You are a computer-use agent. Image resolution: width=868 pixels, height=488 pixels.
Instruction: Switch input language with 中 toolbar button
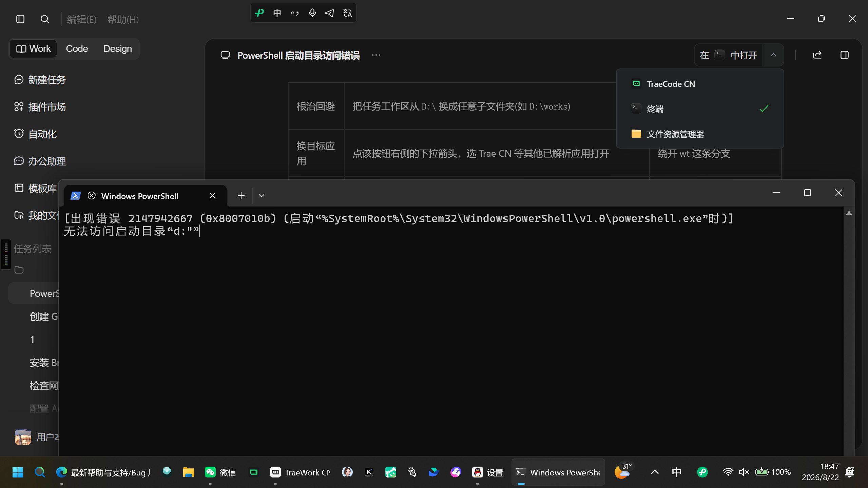(277, 13)
